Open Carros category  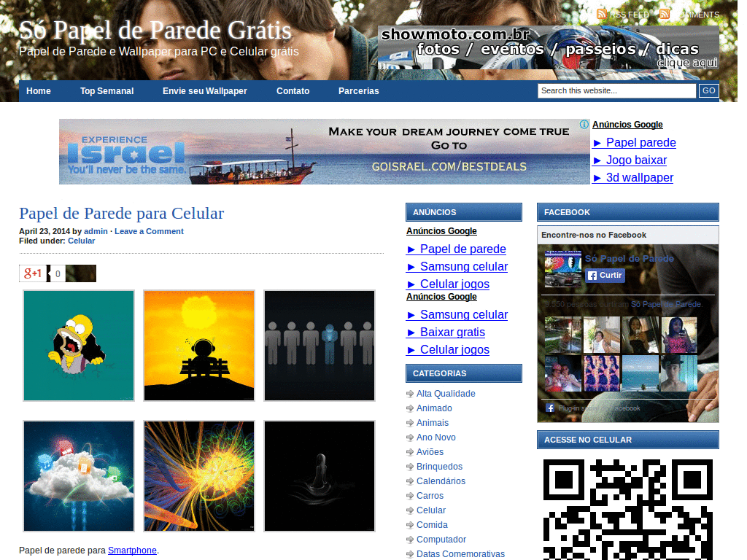click(x=430, y=496)
